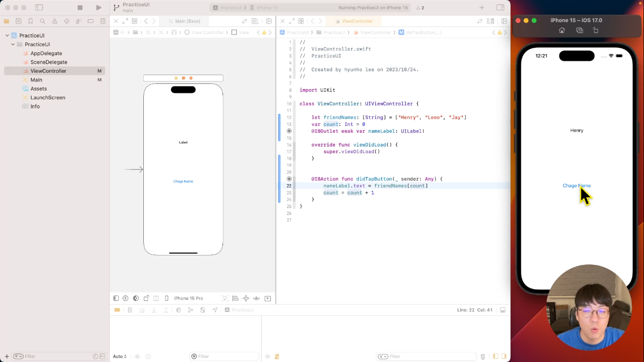Toggle the navigator sidebar
Viewport: 644px width, 362px height.
(x=39, y=8)
